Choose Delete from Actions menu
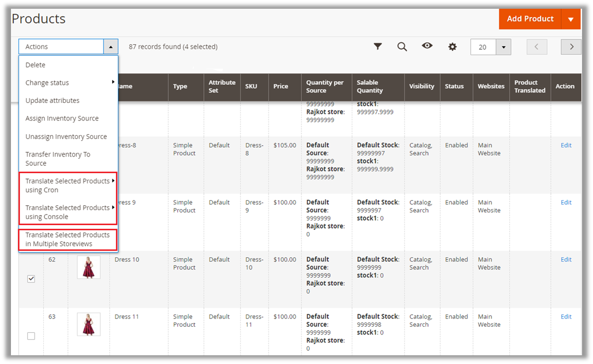This screenshot has height=364, width=593. 36,65
